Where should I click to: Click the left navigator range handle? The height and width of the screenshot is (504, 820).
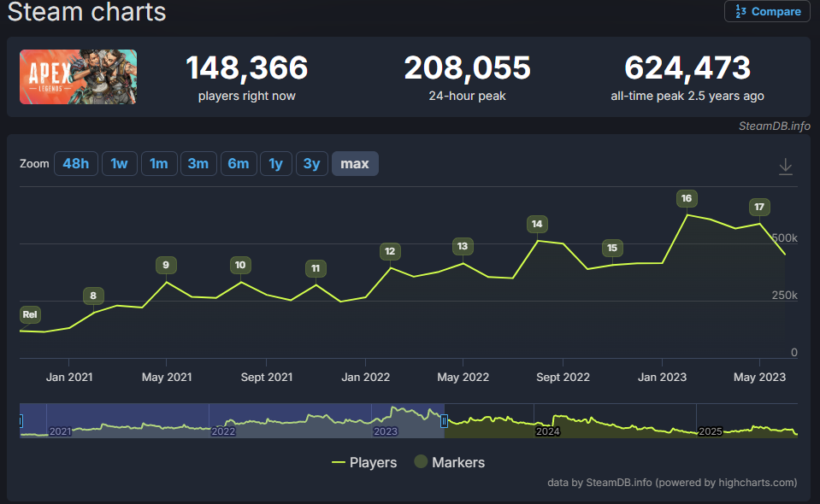pyautogui.click(x=21, y=420)
